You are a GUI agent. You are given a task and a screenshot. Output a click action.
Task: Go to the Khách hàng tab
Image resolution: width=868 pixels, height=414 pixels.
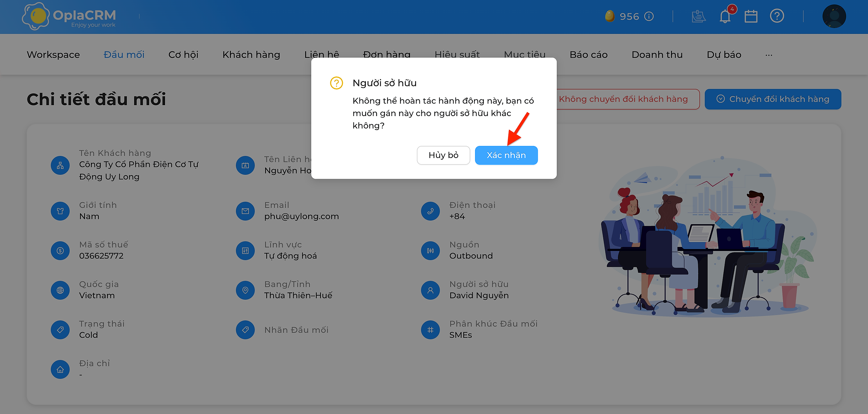click(251, 55)
